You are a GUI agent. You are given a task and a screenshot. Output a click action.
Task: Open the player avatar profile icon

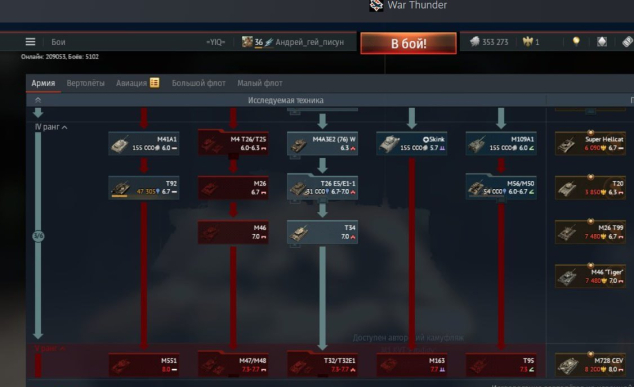pos(247,42)
